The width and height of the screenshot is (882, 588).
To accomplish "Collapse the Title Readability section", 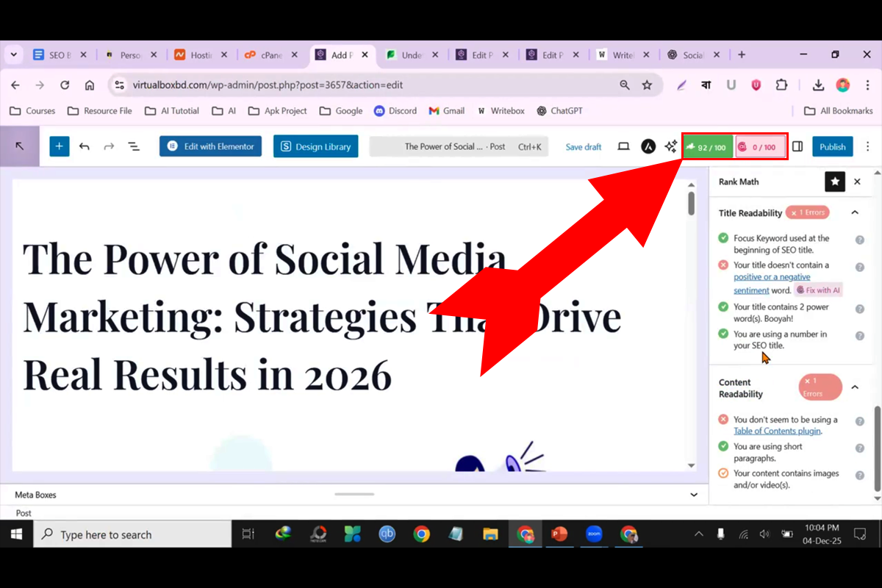I will tap(855, 212).
